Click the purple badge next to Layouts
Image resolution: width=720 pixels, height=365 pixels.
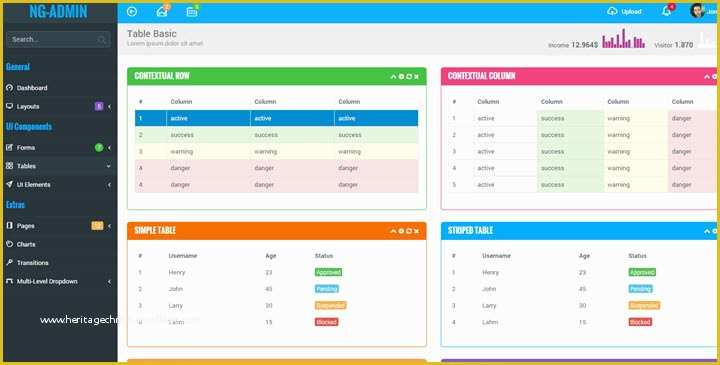(x=99, y=107)
